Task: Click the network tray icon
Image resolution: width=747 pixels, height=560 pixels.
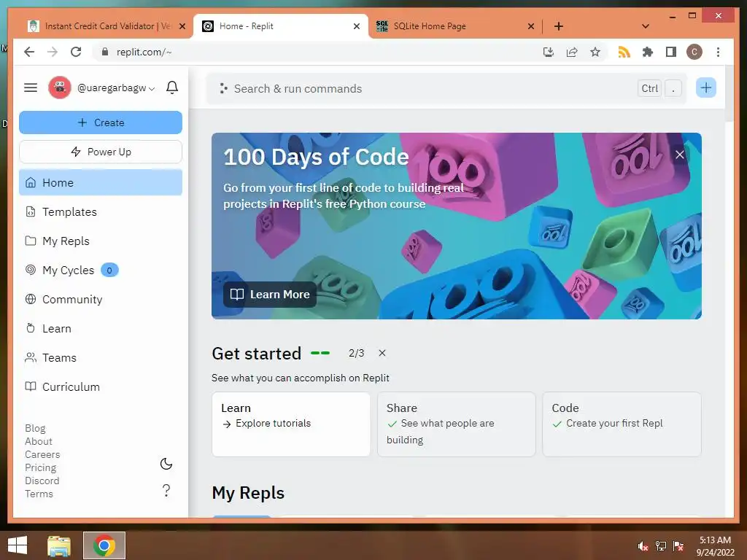Action: [661, 546]
